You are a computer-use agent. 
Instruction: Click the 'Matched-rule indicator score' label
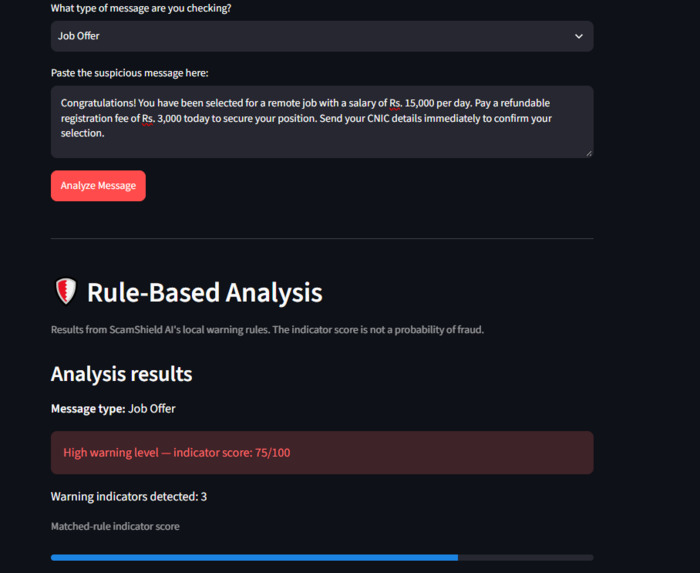click(x=115, y=527)
